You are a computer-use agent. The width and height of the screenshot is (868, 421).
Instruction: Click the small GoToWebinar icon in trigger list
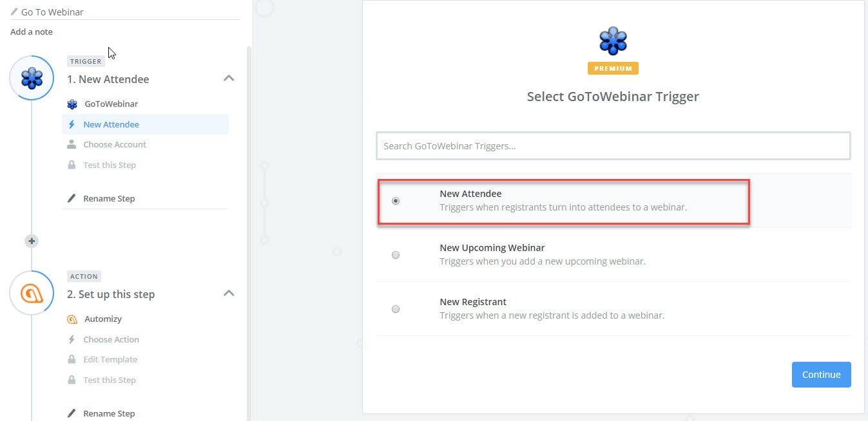(x=72, y=104)
